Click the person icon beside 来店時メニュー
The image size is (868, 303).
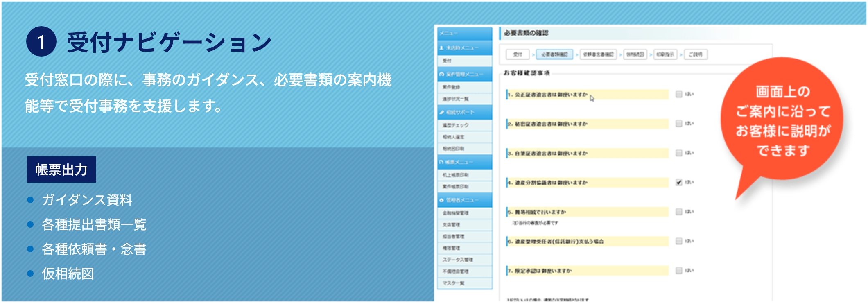[441, 48]
